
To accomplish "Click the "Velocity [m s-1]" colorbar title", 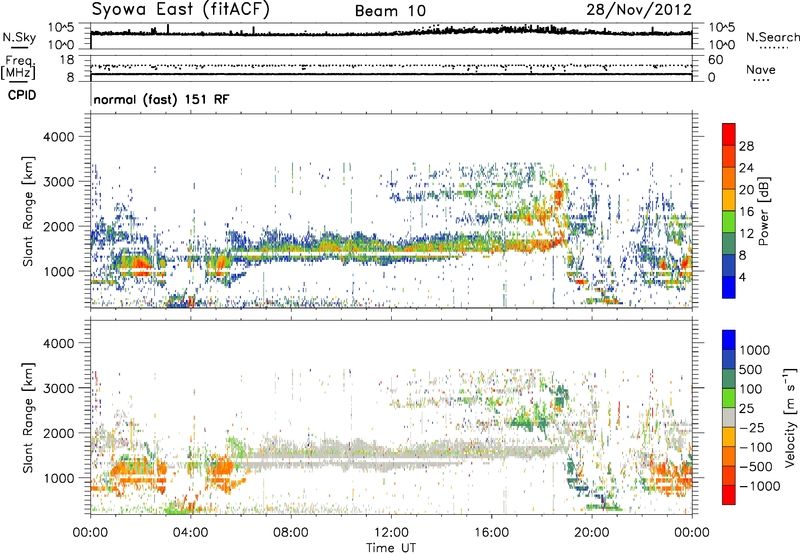I will (x=790, y=417).
